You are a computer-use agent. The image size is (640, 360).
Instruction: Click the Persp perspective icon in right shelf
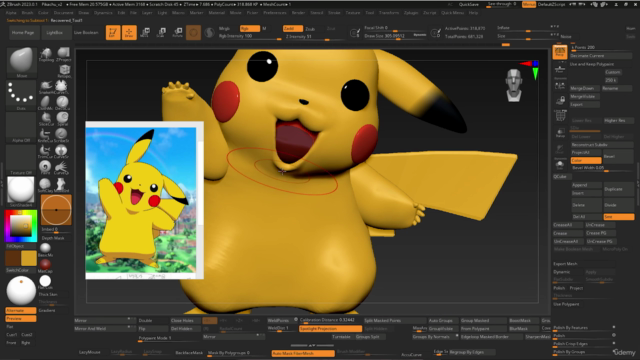point(560,52)
